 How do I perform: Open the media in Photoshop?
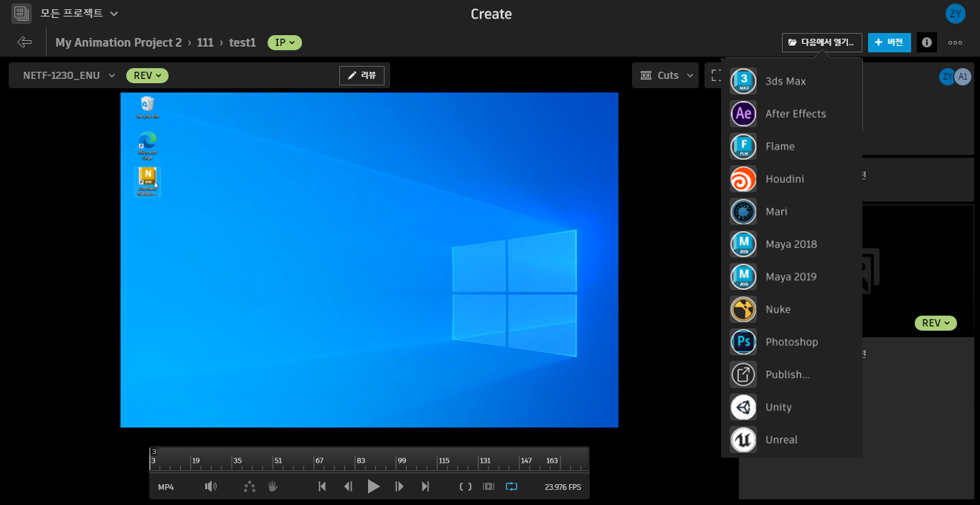792,341
